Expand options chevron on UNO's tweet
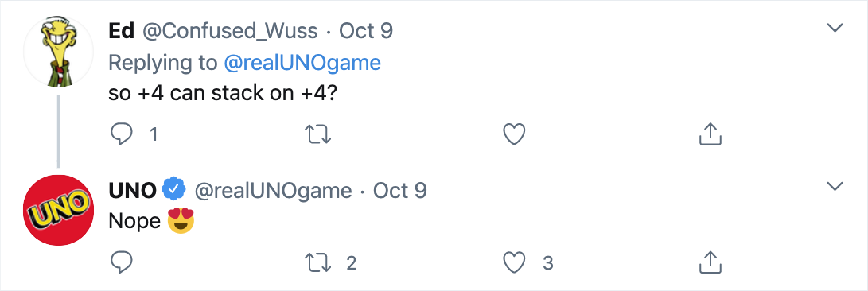 click(x=835, y=186)
